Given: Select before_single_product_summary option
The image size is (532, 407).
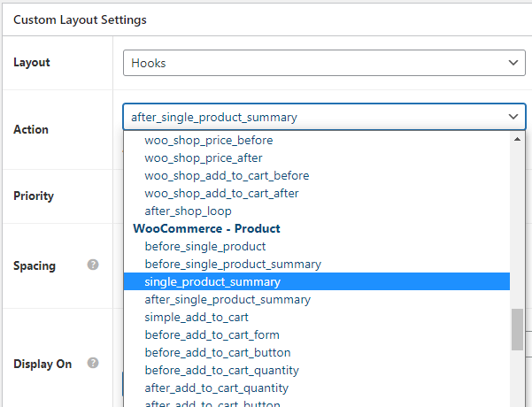Looking at the screenshot, I should tap(233, 265).
